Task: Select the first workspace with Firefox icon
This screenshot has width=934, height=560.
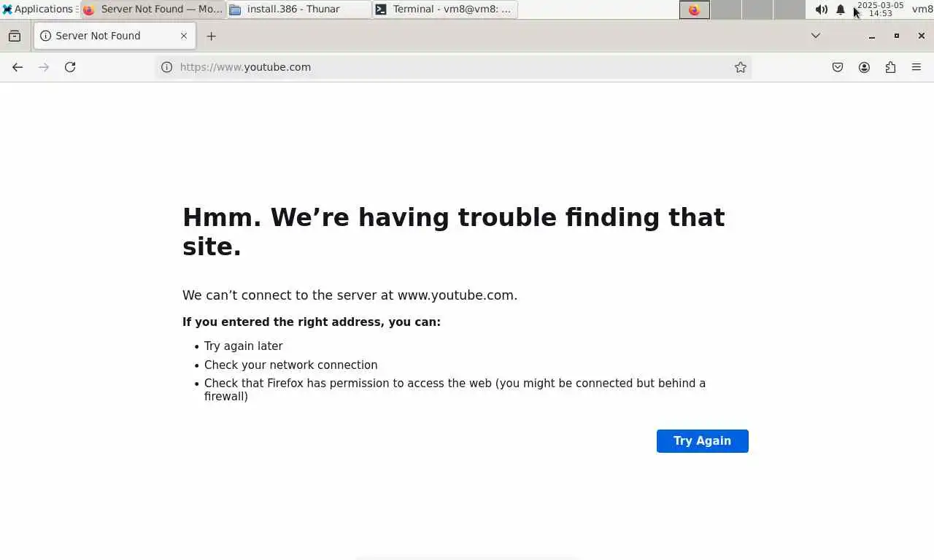Action: tap(694, 9)
